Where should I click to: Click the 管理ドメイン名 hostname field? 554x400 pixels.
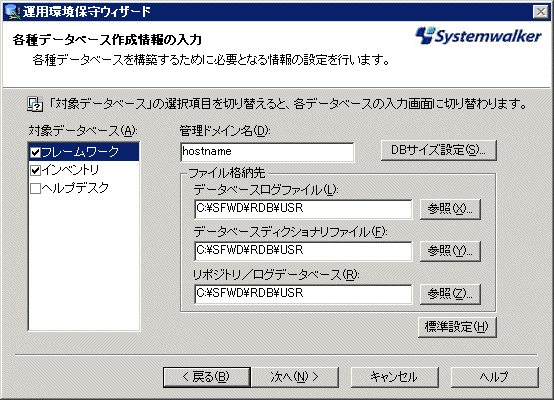tap(267, 152)
